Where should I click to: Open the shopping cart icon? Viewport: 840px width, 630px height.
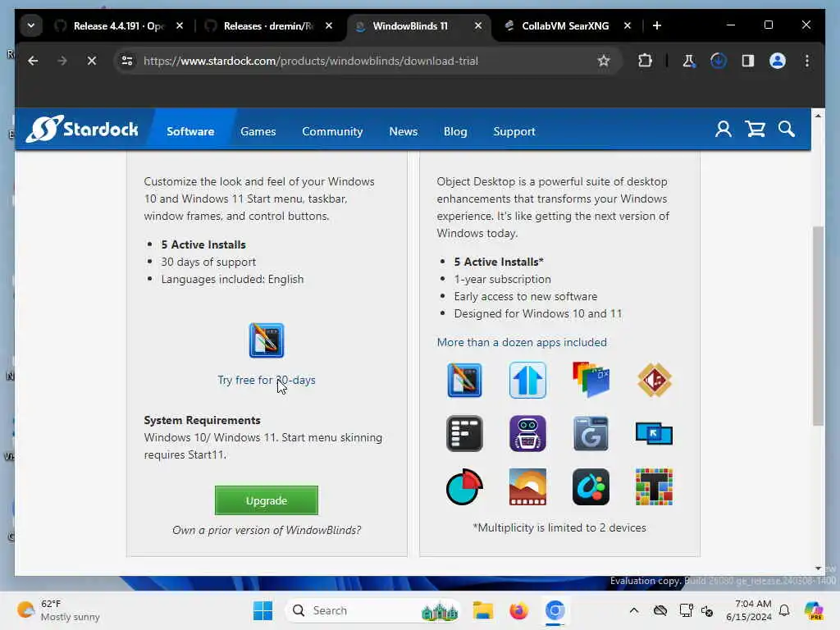click(756, 129)
